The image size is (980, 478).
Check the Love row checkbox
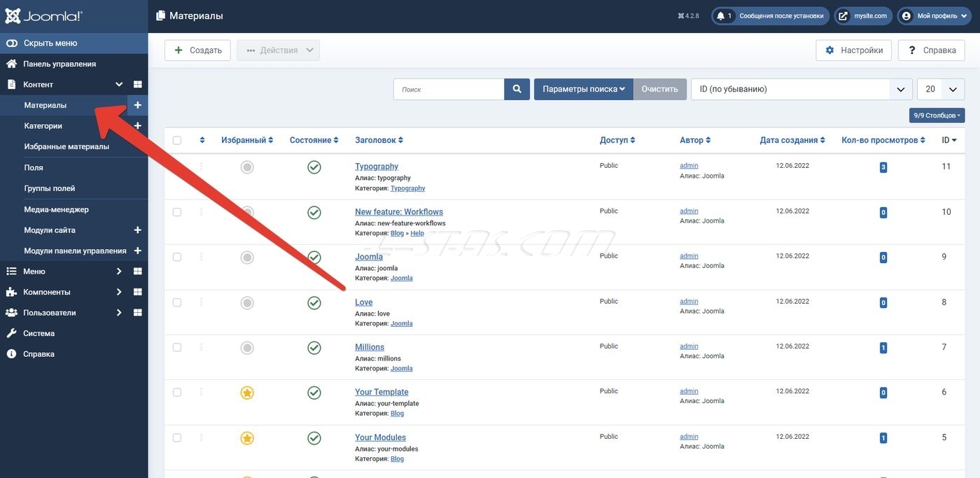pos(177,302)
